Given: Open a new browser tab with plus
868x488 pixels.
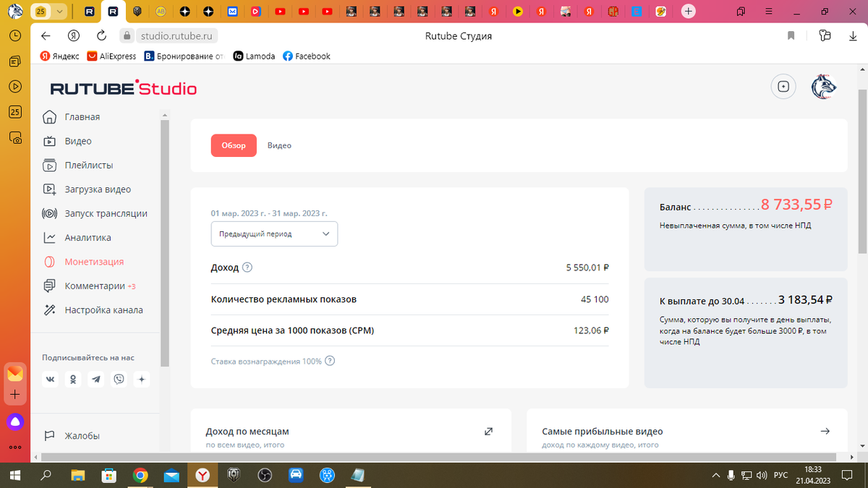Looking at the screenshot, I should pyautogui.click(x=689, y=12).
